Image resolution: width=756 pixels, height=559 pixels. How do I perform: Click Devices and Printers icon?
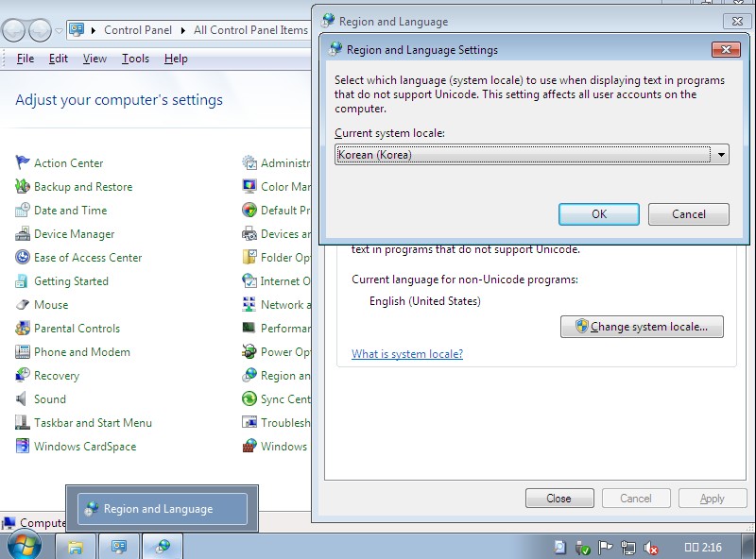249,234
